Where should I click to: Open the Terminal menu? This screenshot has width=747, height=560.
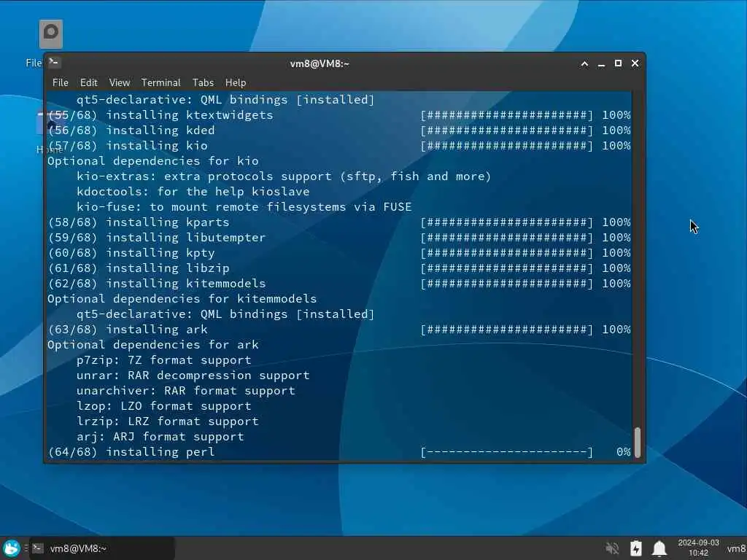[x=160, y=83]
